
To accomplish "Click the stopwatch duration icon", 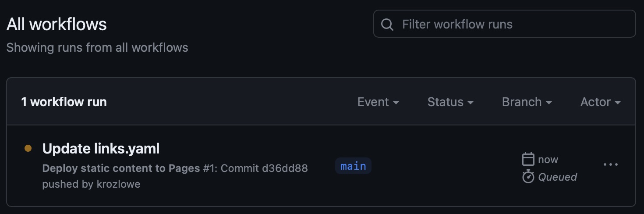I will click(x=528, y=177).
